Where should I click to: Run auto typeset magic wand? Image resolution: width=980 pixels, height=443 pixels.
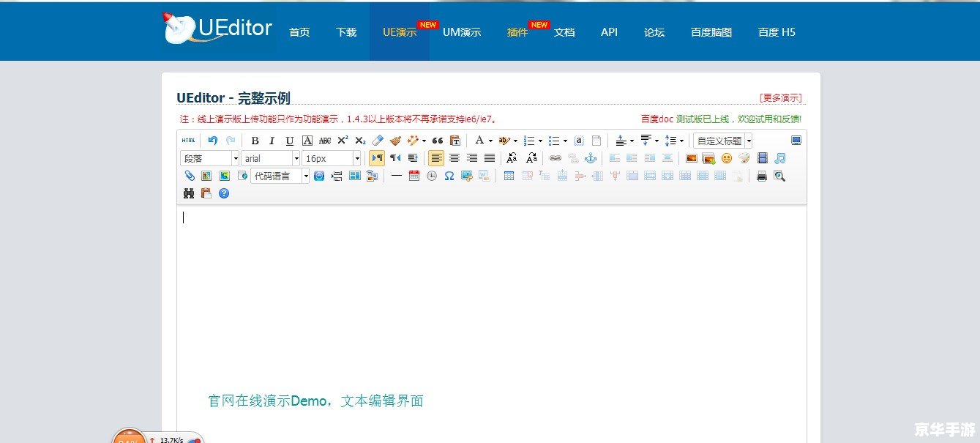(x=413, y=141)
